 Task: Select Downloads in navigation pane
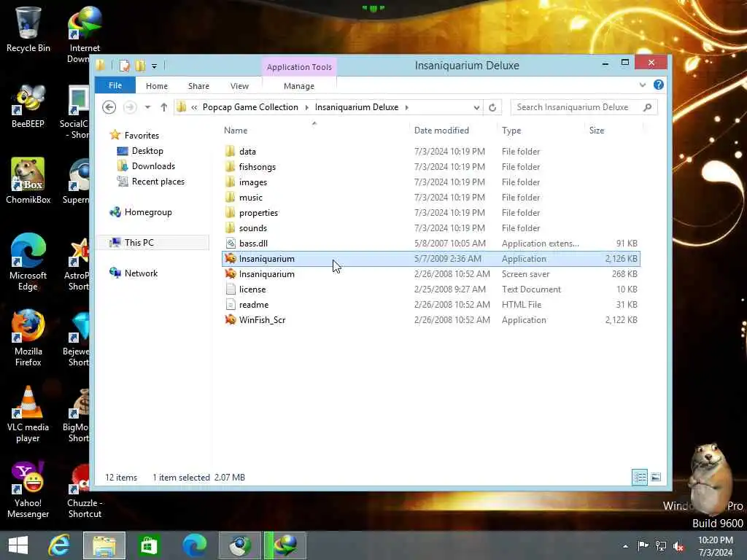pyautogui.click(x=153, y=166)
